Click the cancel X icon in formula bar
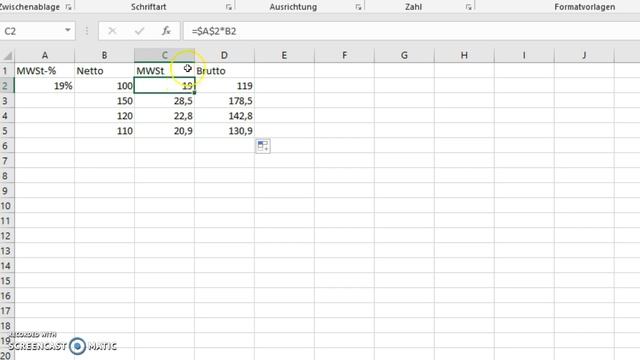 click(x=112, y=31)
